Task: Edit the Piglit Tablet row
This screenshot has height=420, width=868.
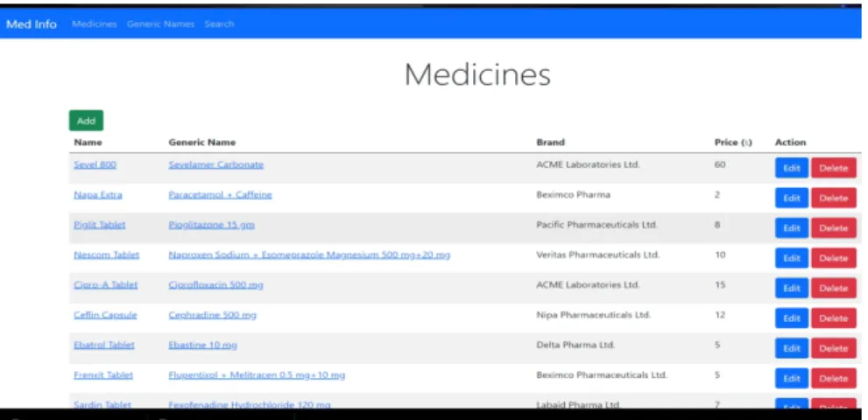Action: click(792, 228)
